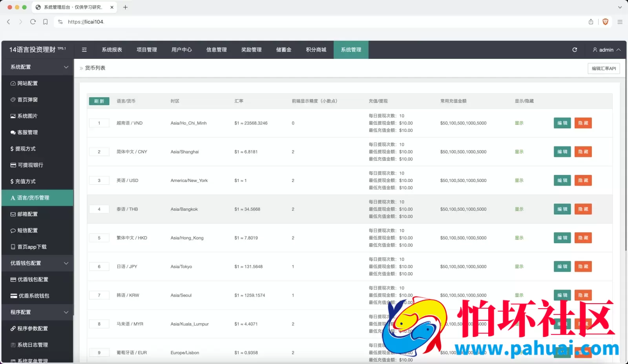Close the 系统管理后台 browser tab
Viewport: 628px width, 364px height.
point(112,7)
